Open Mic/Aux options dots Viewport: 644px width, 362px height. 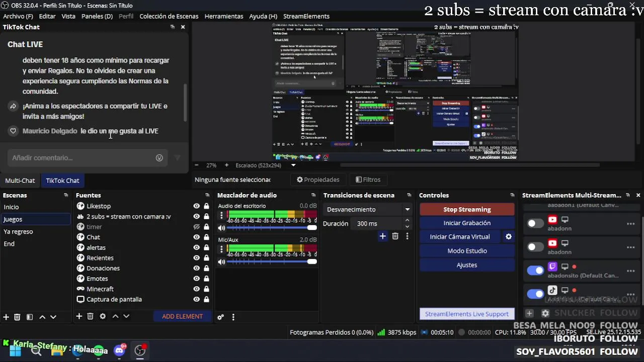click(221, 250)
